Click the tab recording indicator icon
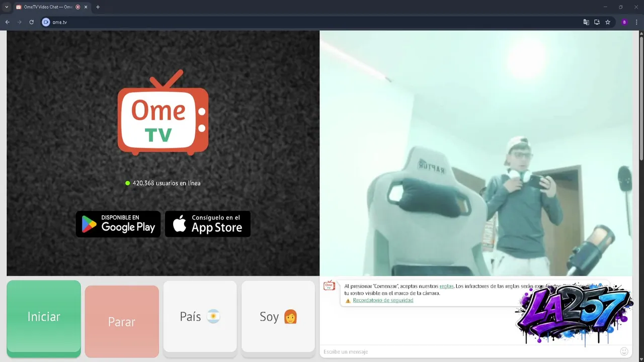Viewport: 644px width, 362px height. pyautogui.click(x=78, y=7)
